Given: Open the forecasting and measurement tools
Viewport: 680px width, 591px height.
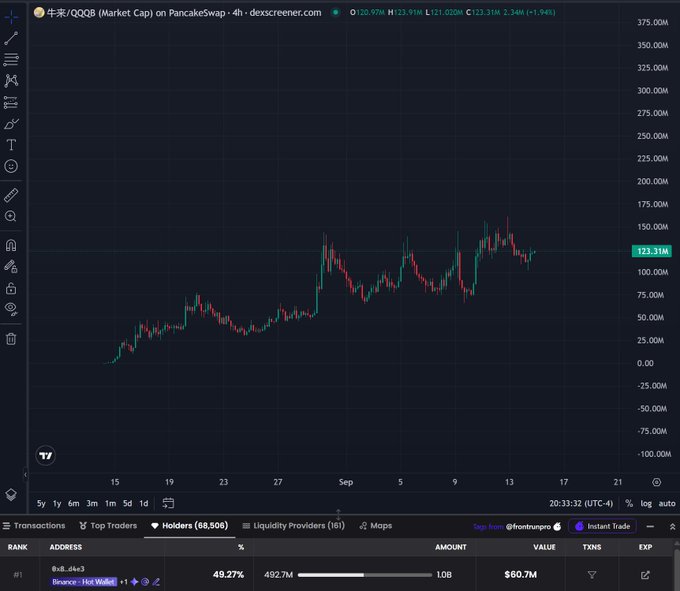Looking at the screenshot, I should point(11,102).
